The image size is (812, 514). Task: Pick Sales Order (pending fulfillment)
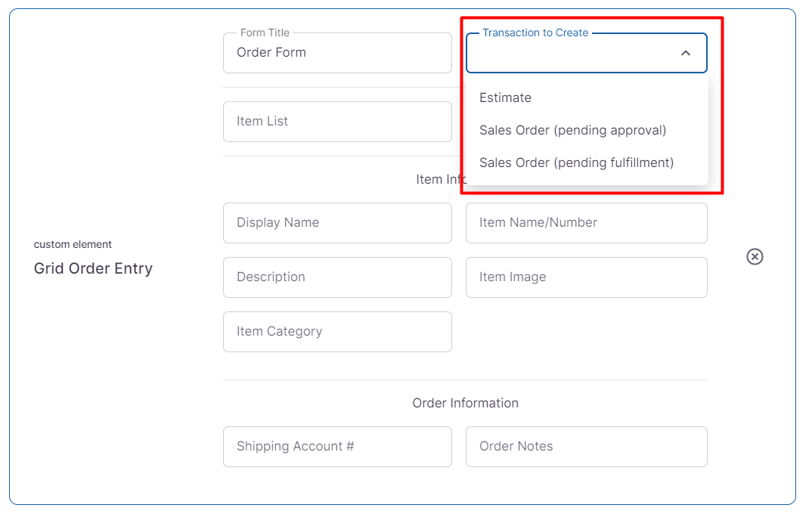[x=576, y=163]
